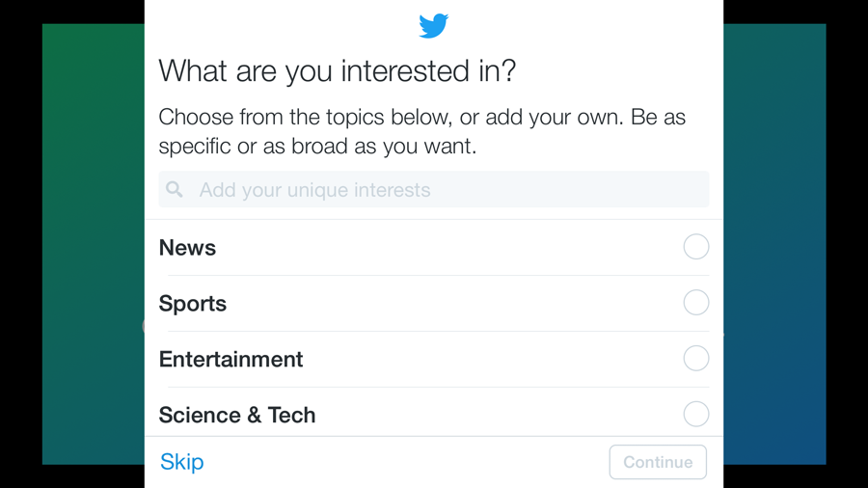Click the blue Twitter bird logo
Viewport: 868px width, 488px height.
coord(433,26)
